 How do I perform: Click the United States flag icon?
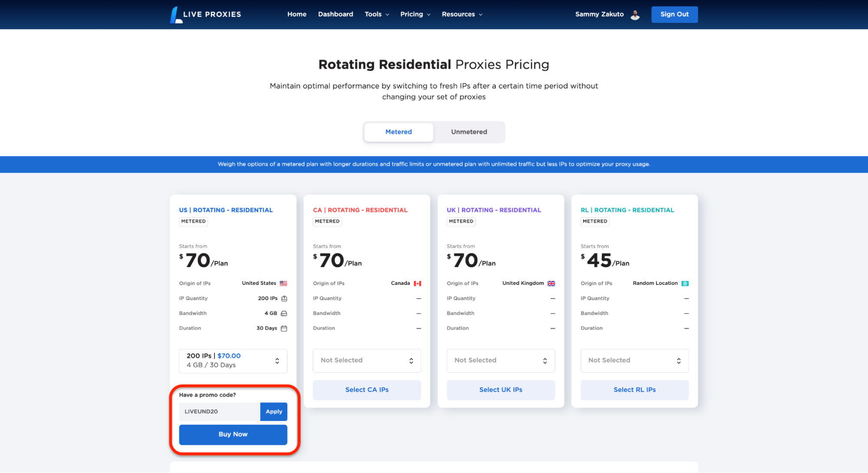pyautogui.click(x=284, y=283)
